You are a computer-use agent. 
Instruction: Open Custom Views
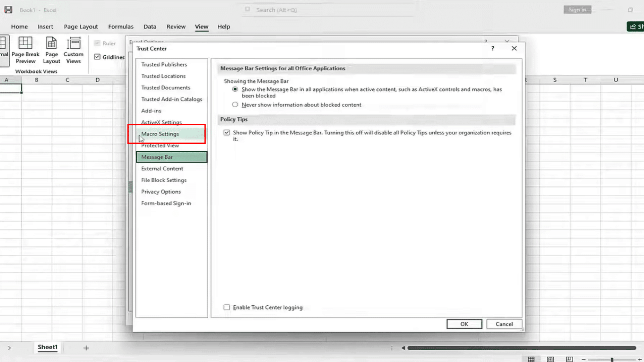73,50
